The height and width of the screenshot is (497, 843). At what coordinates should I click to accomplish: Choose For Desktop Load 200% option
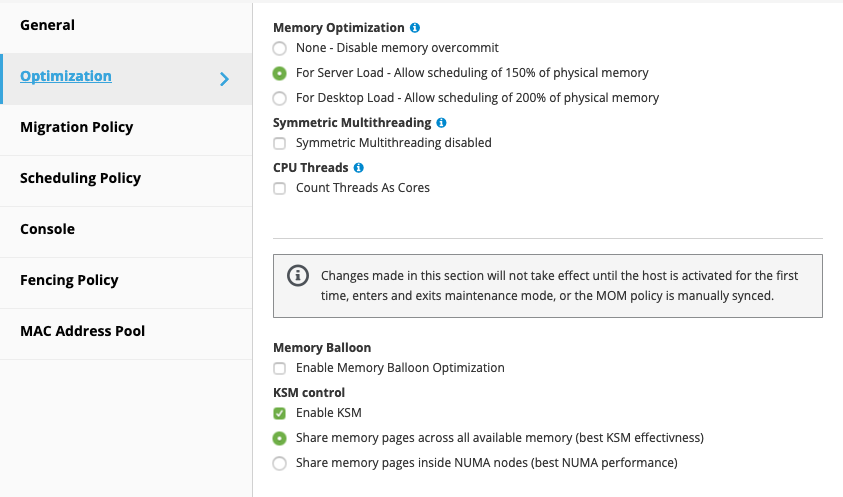click(x=280, y=98)
